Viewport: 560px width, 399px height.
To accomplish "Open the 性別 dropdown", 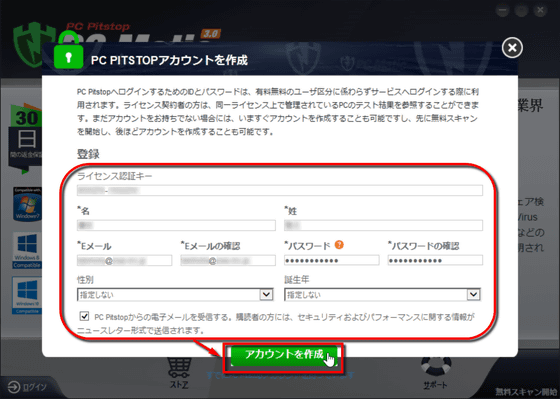I will click(175, 295).
